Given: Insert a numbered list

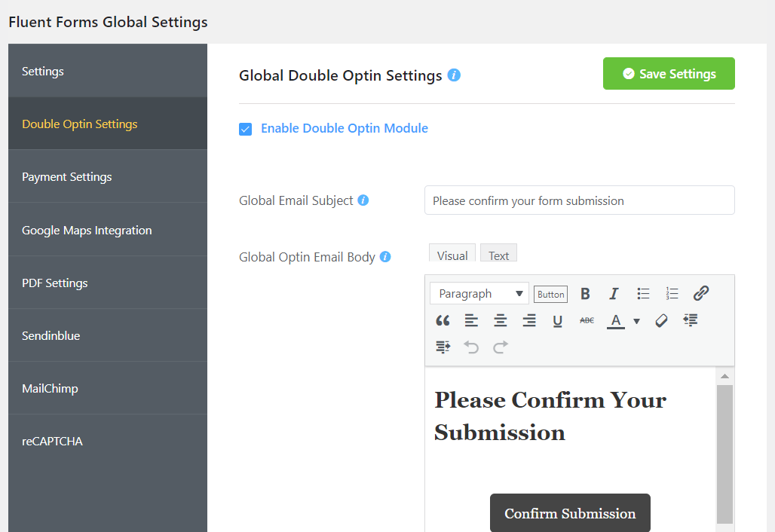Looking at the screenshot, I should point(671,293).
